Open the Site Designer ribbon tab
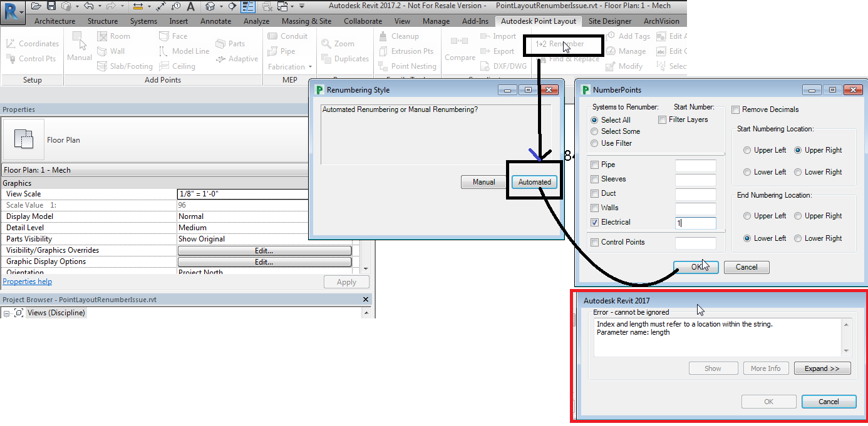 (x=609, y=21)
